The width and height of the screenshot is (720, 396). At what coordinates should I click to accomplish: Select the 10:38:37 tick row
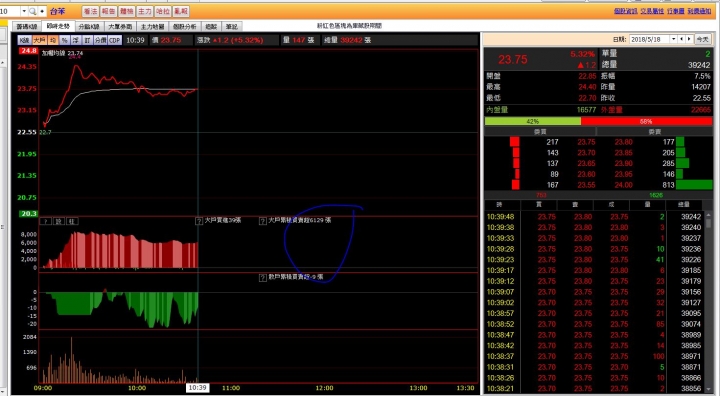[595, 356]
